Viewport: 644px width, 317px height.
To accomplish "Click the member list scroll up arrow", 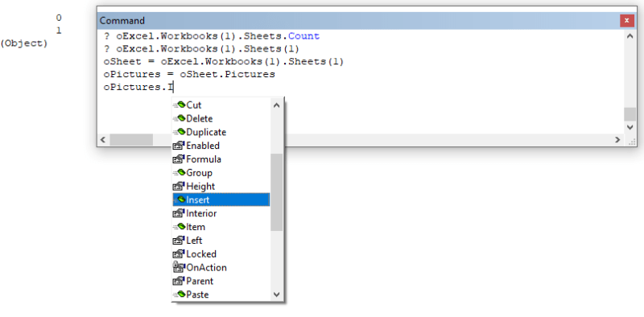I will pyautogui.click(x=276, y=105).
